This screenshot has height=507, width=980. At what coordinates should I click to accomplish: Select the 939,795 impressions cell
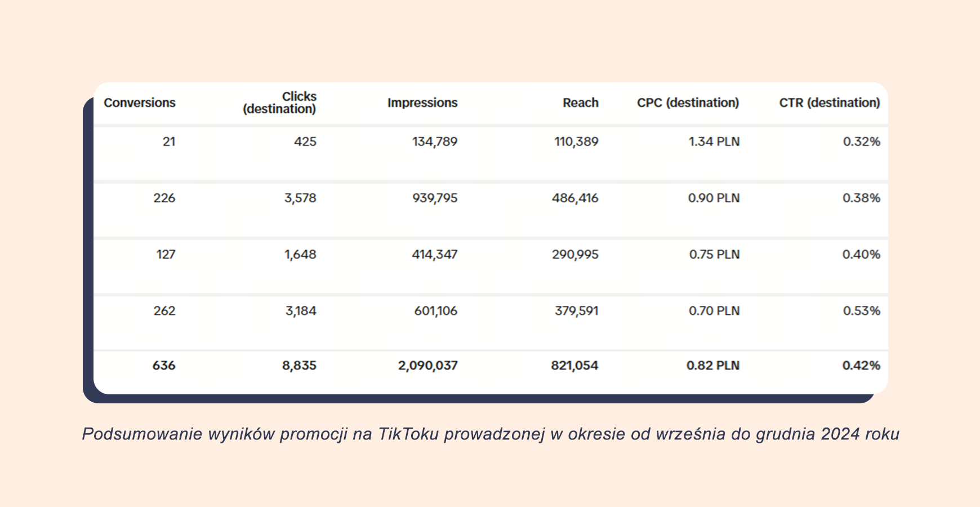tap(435, 198)
